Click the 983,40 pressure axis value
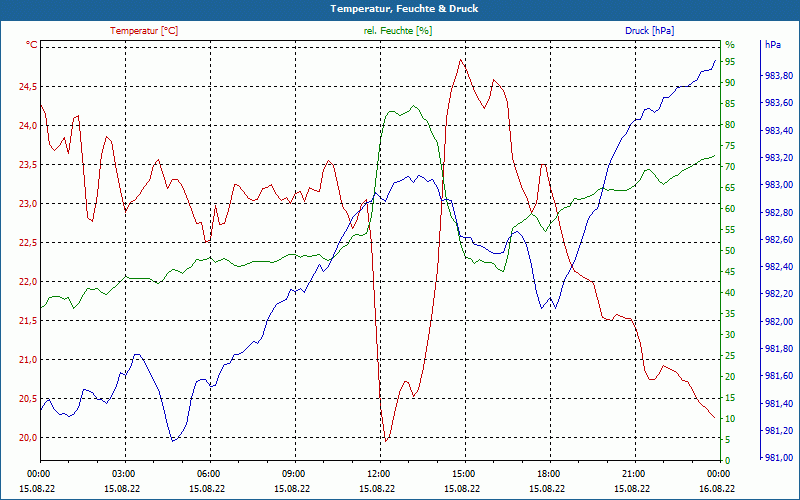Screen dimensions: 800x500 (x=779, y=131)
